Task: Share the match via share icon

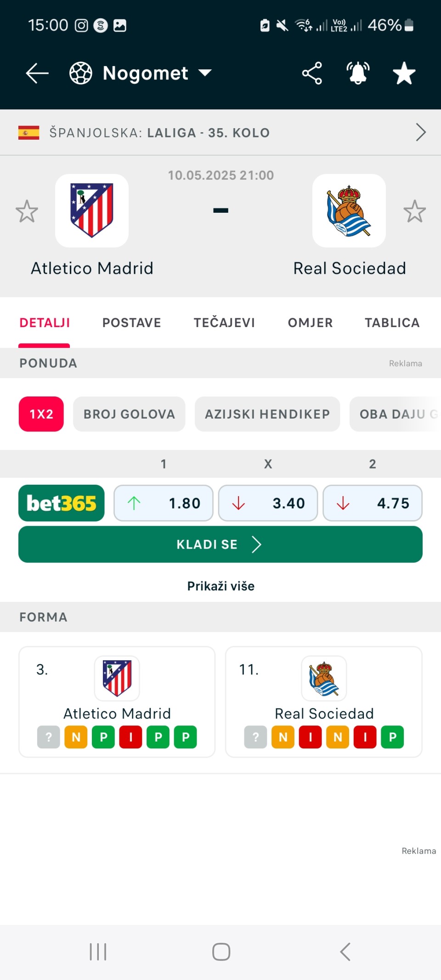Action: 312,73
